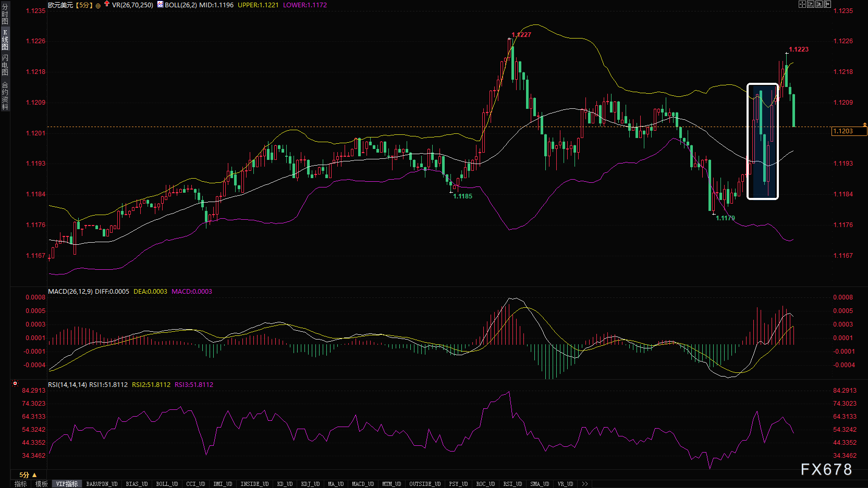Click the red up-arrow beside VR indicator
Image resolution: width=868 pixels, height=488 pixels.
click(x=107, y=4)
